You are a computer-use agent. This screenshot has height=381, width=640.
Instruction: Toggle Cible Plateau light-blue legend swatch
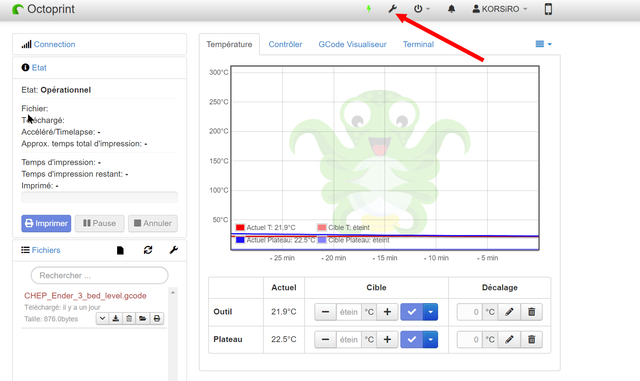pyautogui.click(x=322, y=240)
